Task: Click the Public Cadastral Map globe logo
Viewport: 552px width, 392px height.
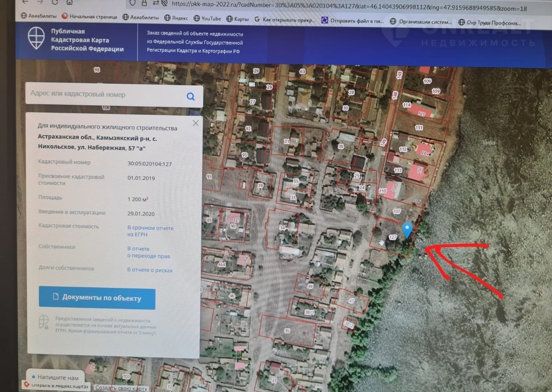Action: click(36, 38)
